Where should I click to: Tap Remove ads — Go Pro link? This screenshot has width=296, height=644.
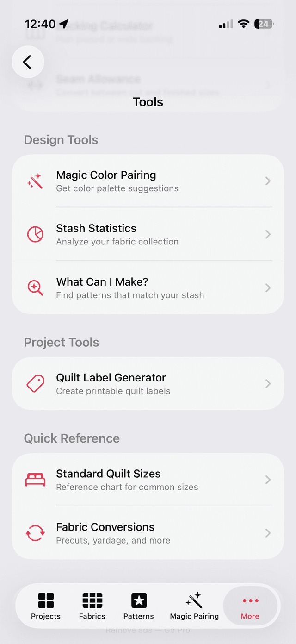148,631
